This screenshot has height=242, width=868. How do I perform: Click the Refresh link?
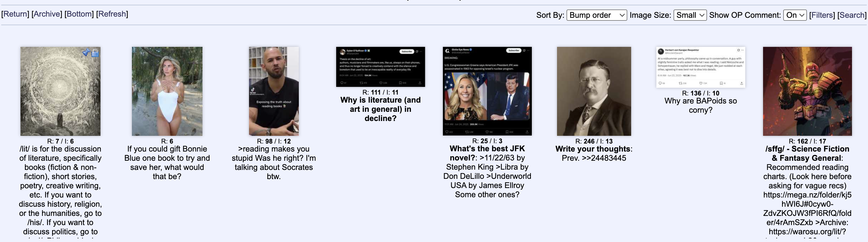pos(112,14)
